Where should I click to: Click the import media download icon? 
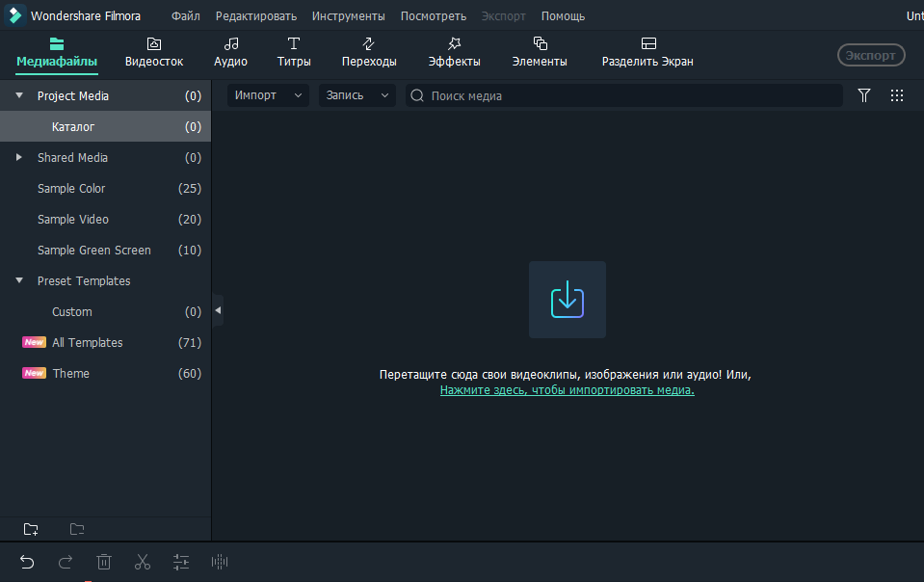(568, 300)
